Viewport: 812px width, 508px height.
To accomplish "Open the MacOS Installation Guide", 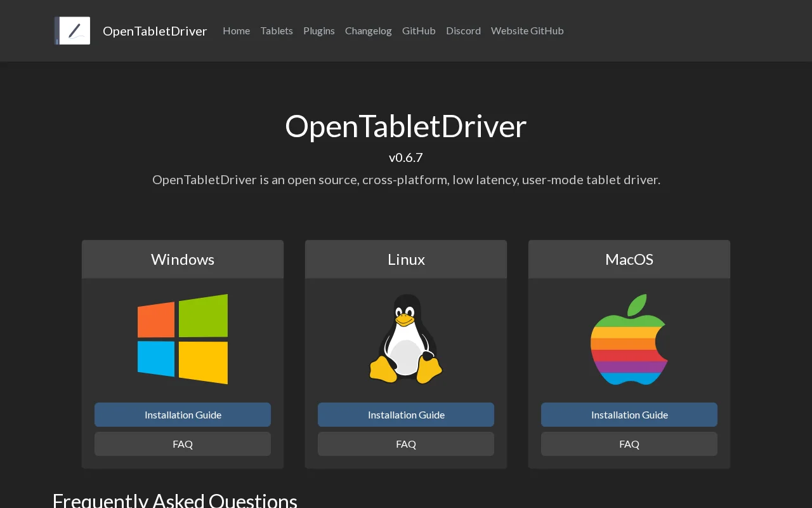I will pos(629,415).
